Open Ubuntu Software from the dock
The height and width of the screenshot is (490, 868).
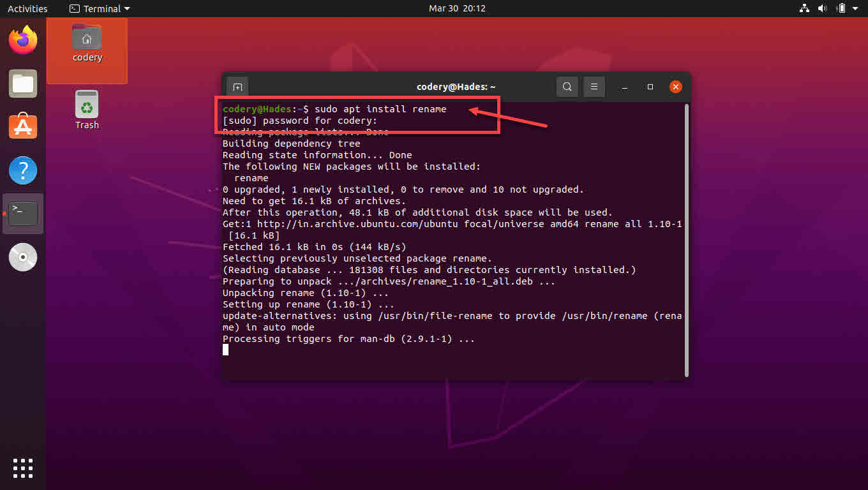point(22,126)
